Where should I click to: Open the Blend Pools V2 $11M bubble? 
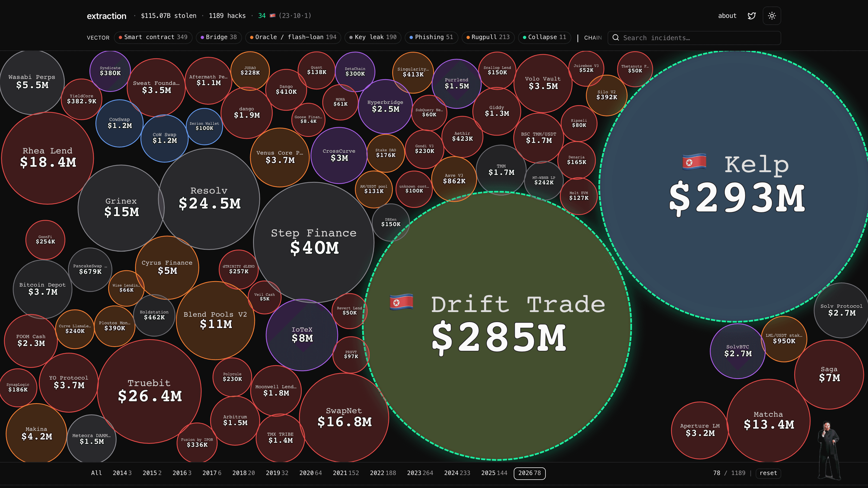point(215,320)
